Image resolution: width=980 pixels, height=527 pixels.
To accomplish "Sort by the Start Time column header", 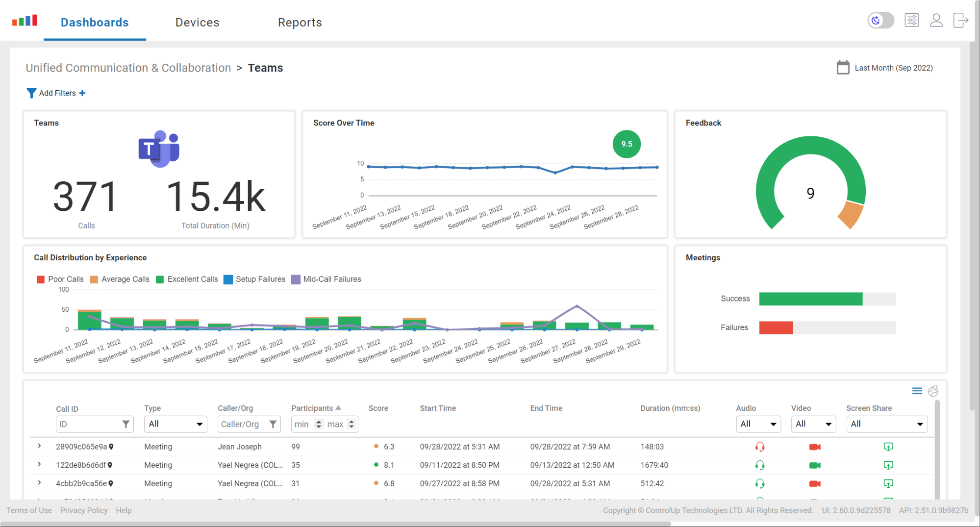I will click(x=438, y=408).
